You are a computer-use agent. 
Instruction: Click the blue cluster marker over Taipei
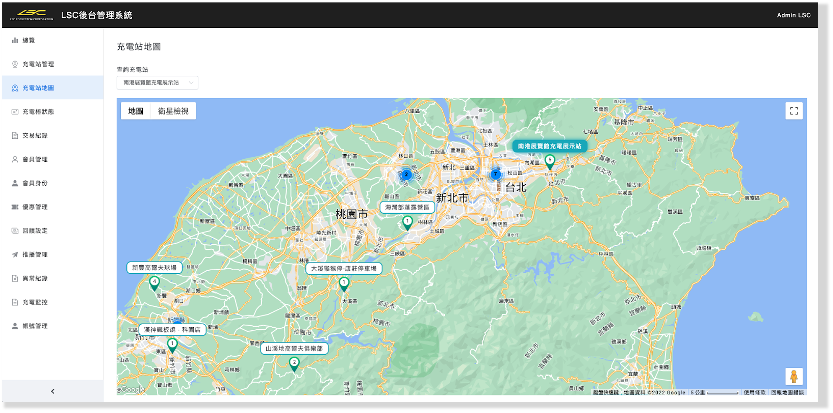(496, 174)
